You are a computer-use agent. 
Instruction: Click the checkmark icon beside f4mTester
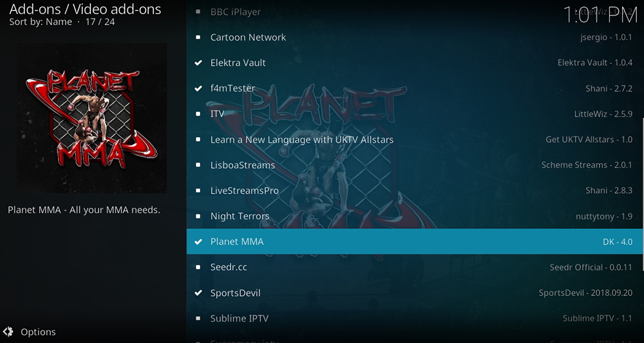[x=198, y=88]
